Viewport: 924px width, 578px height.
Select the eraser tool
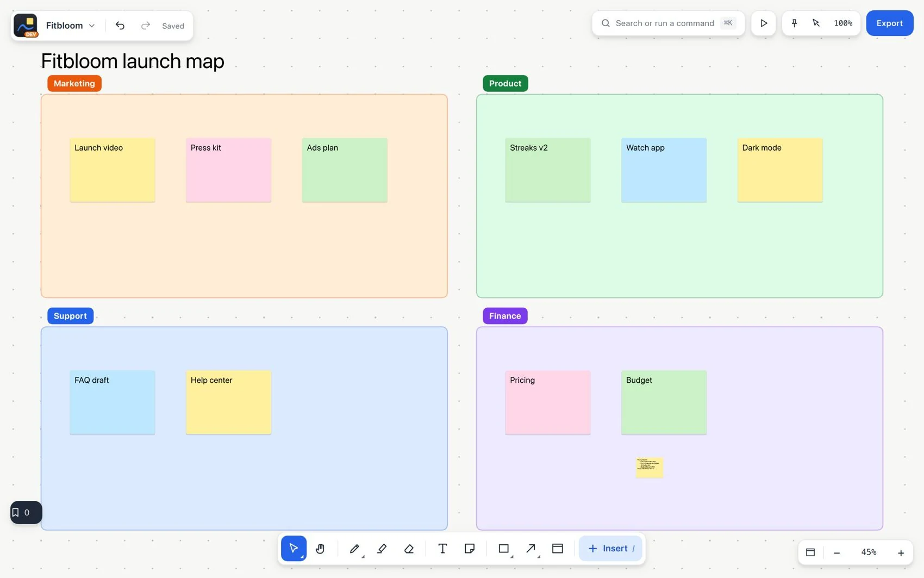(409, 548)
